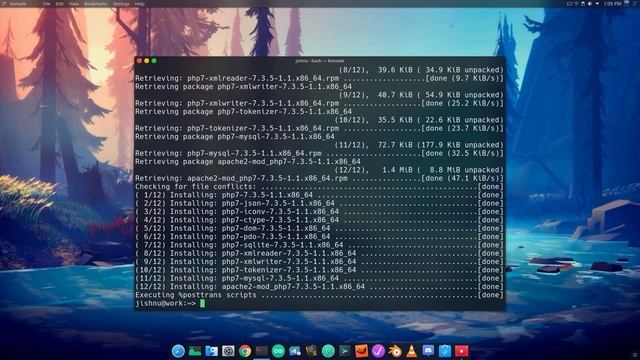
Task: Open the blue git-style dock icon
Action: click(445, 351)
